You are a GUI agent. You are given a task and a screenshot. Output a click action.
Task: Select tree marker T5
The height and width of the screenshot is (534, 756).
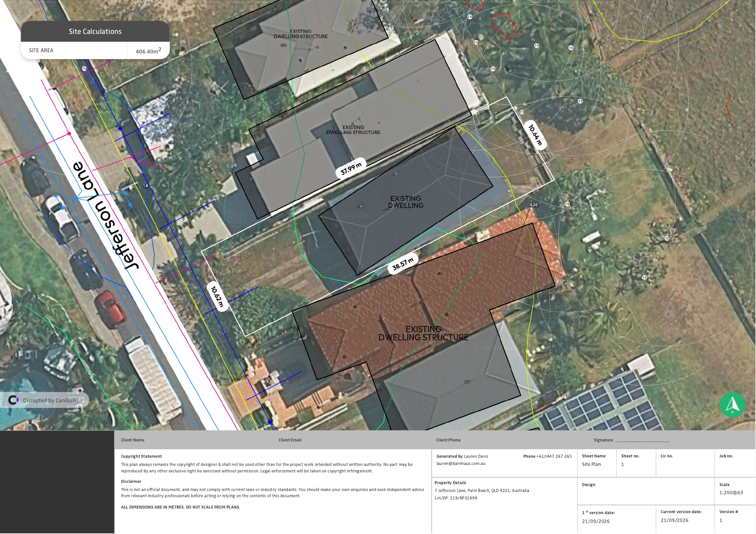pyautogui.click(x=580, y=101)
